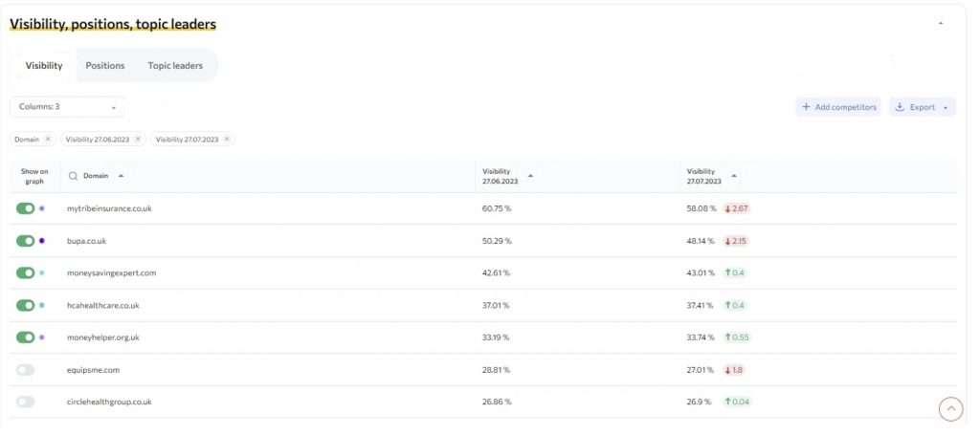Click the Show on graph column header
The image size is (980, 435).
click(x=34, y=176)
